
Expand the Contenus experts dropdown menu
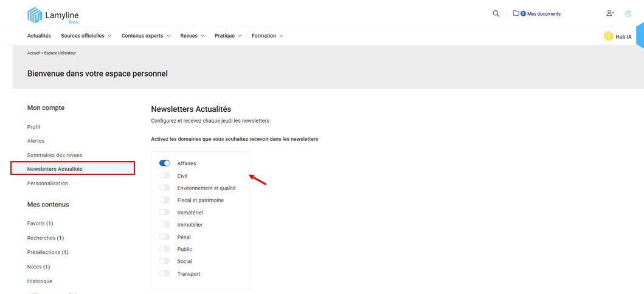145,36
